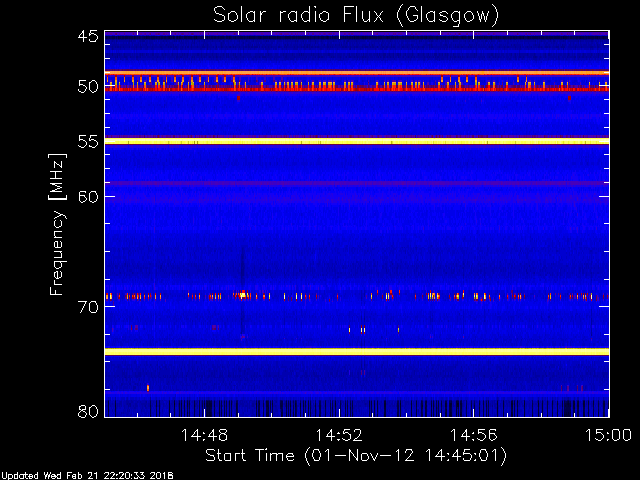Click the '14:52' time tick label
640x480 pixels.
(x=339, y=435)
